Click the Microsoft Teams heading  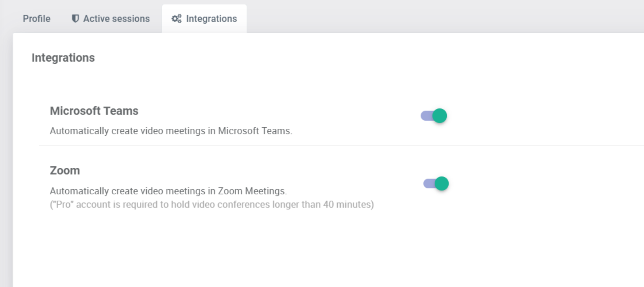94,111
